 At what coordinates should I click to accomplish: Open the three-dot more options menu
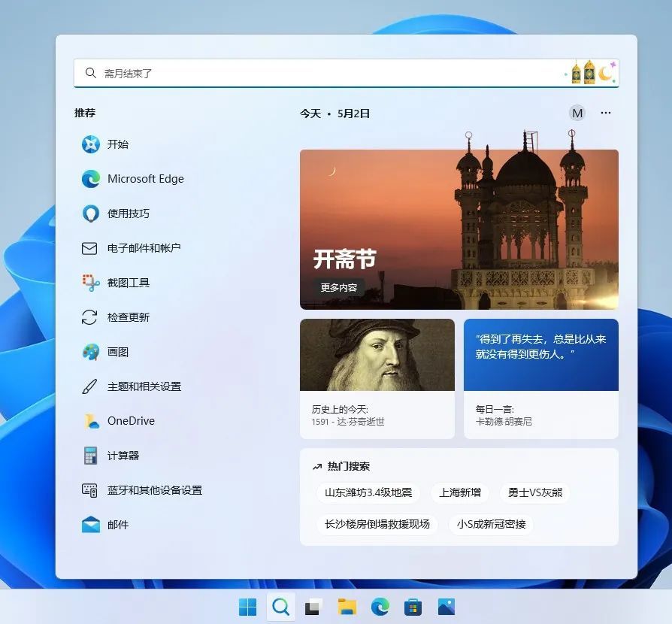[606, 113]
